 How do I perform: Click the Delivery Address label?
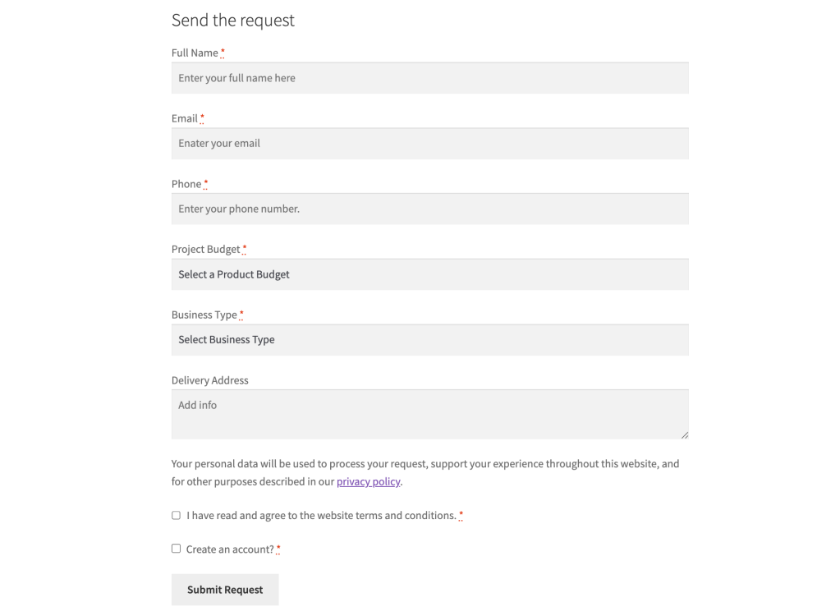[x=209, y=379]
